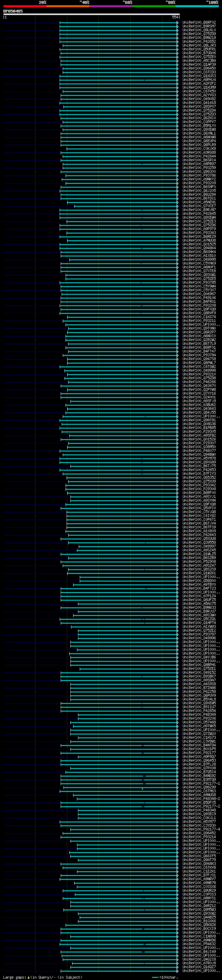
Task: Open hit UniRef100_Q8LJR3
Action: (199, 45)
